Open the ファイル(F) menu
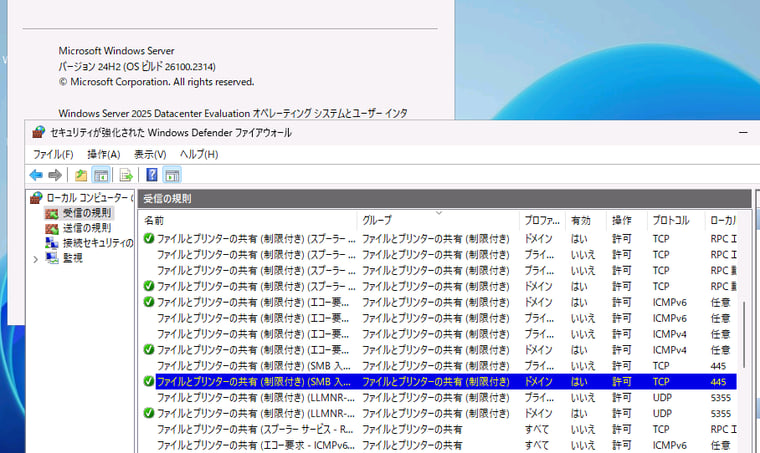The width and height of the screenshot is (760, 453). coord(53,155)
